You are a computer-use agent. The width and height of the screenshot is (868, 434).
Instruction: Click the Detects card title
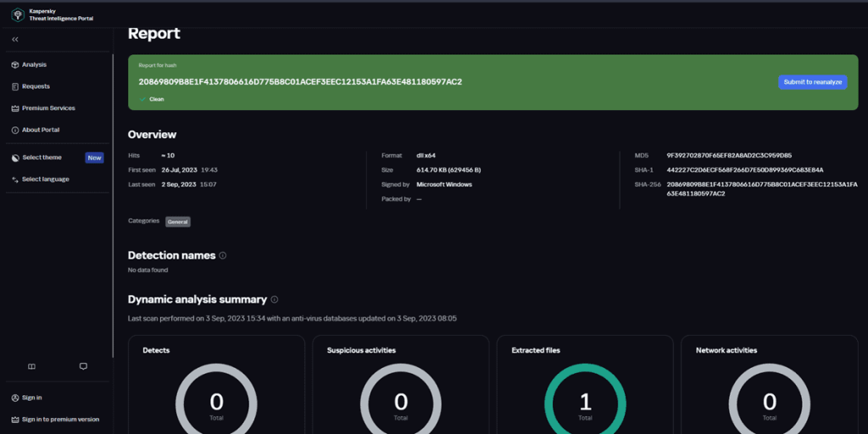tap(156, 350)
